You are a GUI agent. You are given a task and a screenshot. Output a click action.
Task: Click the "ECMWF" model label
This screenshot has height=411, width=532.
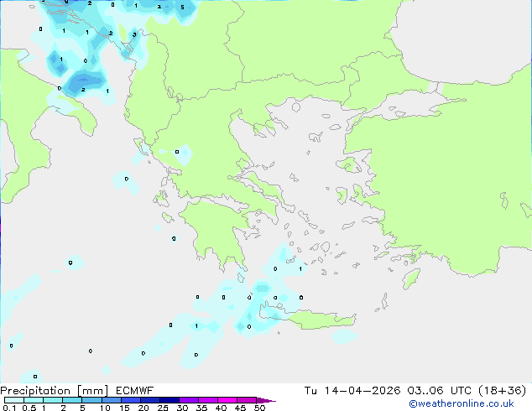(x=135, y=391)
